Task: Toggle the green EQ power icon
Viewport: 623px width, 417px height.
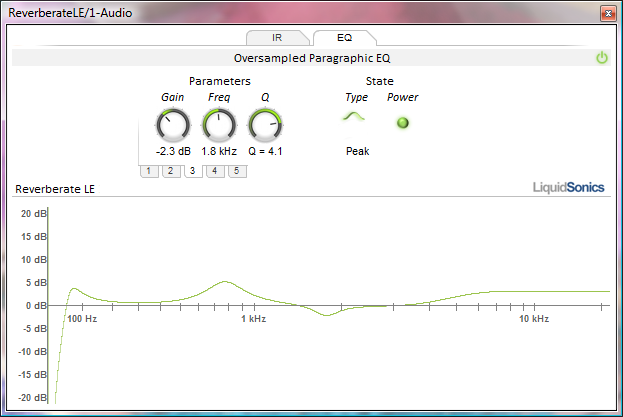Action: 602,58
